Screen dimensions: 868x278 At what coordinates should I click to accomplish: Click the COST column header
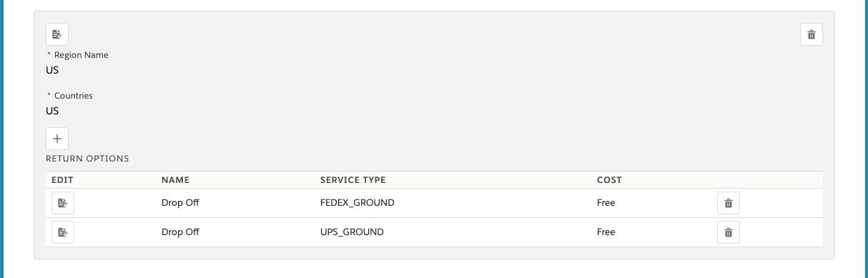pyautogui.click(x=609, y=180)
